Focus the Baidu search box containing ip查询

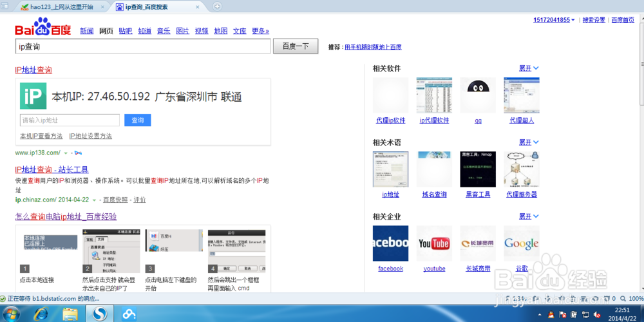(143, 46)
